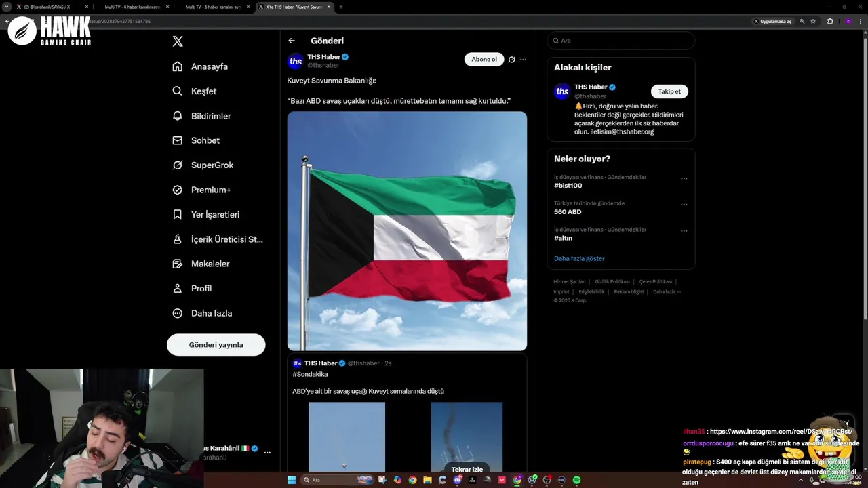Open a new browser tab
The height and width of the screenshot is (488, 868).
(340, 7)
